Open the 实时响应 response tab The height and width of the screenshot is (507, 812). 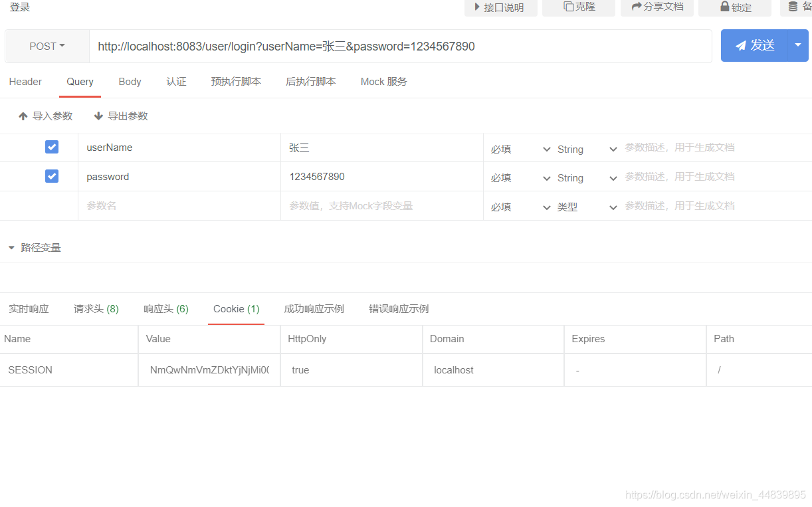coord(29,309)
